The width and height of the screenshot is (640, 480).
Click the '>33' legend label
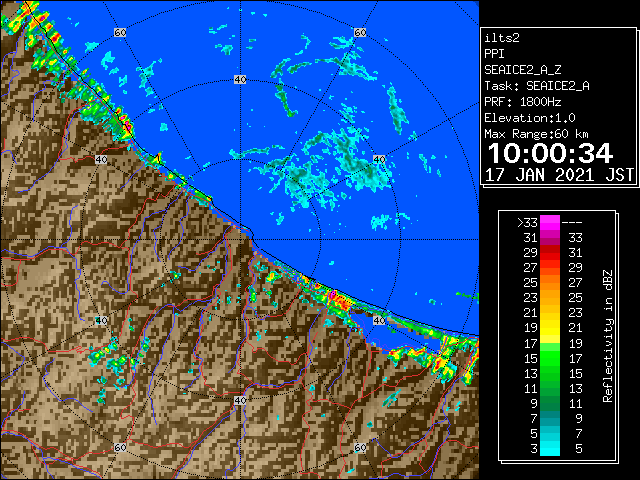click(x=527, y=223)
